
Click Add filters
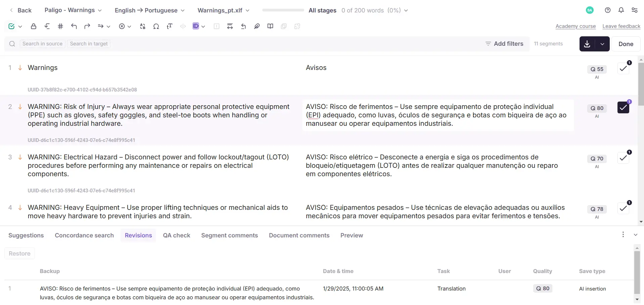504,44
